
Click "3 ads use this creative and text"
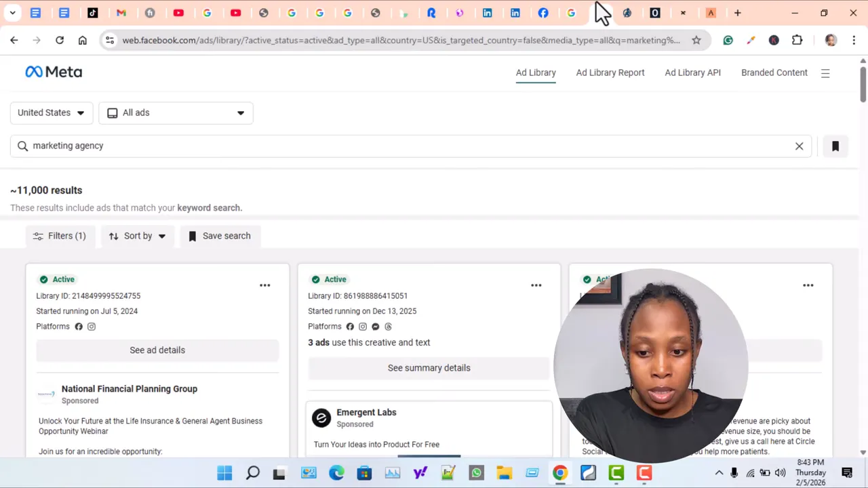tap(369, 343)
